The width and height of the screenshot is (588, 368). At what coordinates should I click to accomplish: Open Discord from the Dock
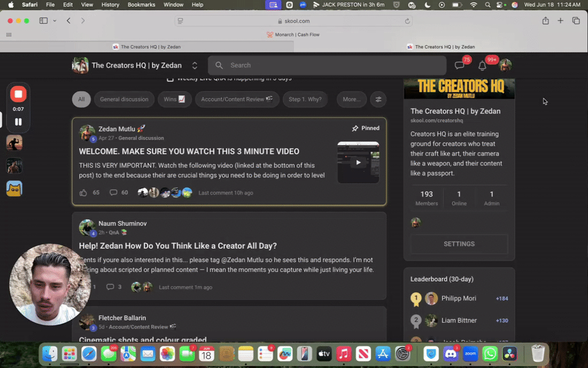(450, 354)
